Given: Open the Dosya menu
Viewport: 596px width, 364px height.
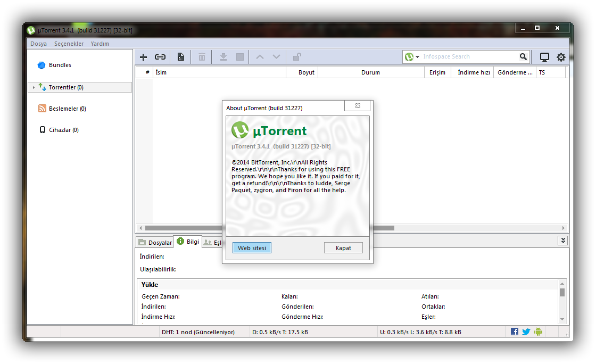Looking at the screenshot, I should point(38,44).
